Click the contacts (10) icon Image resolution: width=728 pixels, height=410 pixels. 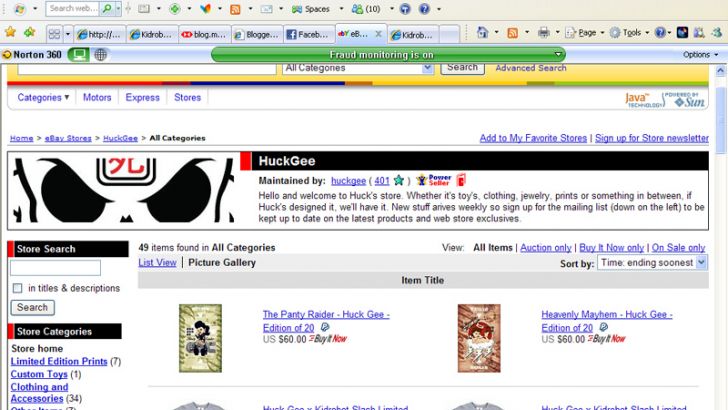pos(366,9)
